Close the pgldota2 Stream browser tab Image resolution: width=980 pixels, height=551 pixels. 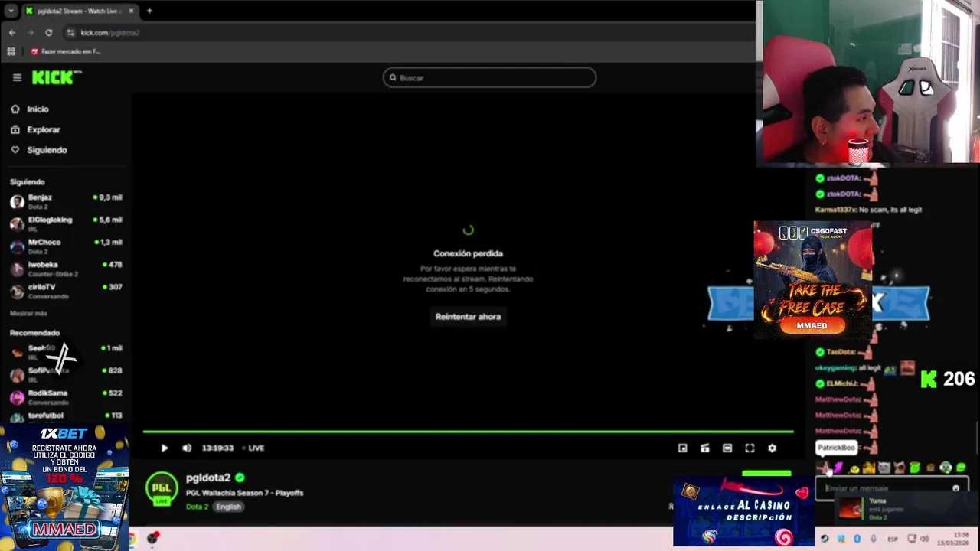coord(131,11)
